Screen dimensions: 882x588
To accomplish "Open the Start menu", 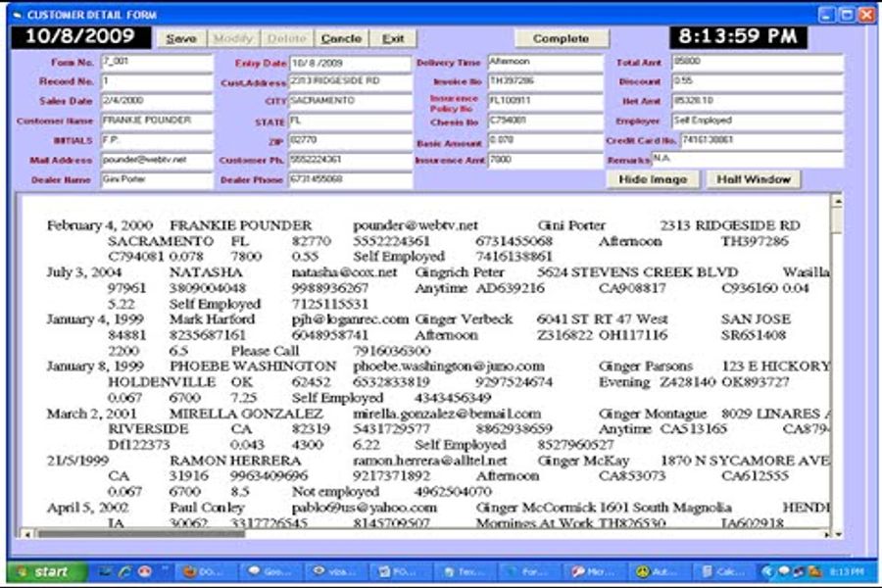I will 41,570.
